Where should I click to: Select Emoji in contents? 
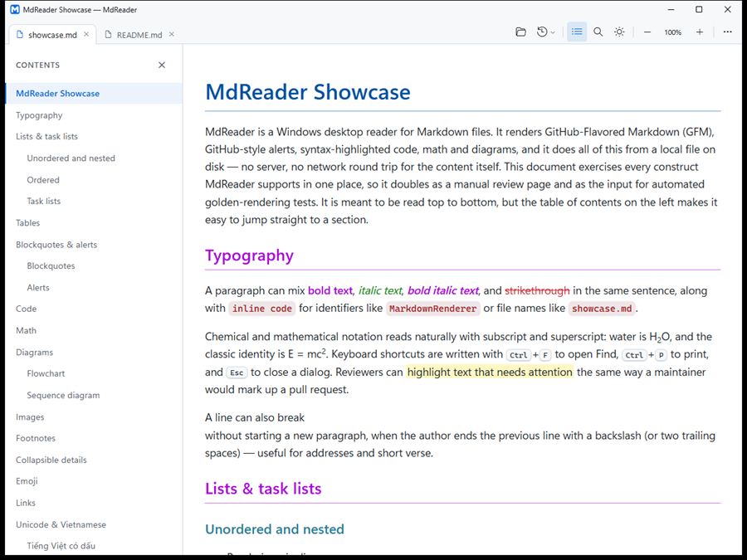pyautogui.click(x=93, y=481)
